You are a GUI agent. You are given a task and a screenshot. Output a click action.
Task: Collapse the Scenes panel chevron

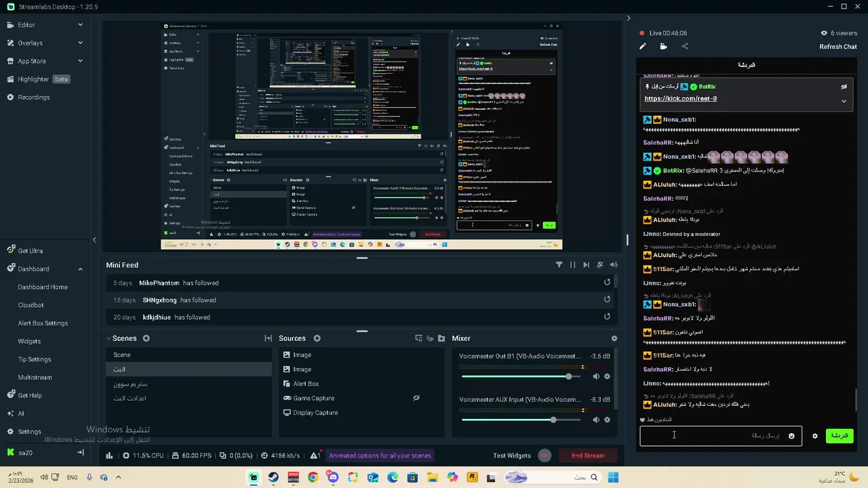point(108,338)
